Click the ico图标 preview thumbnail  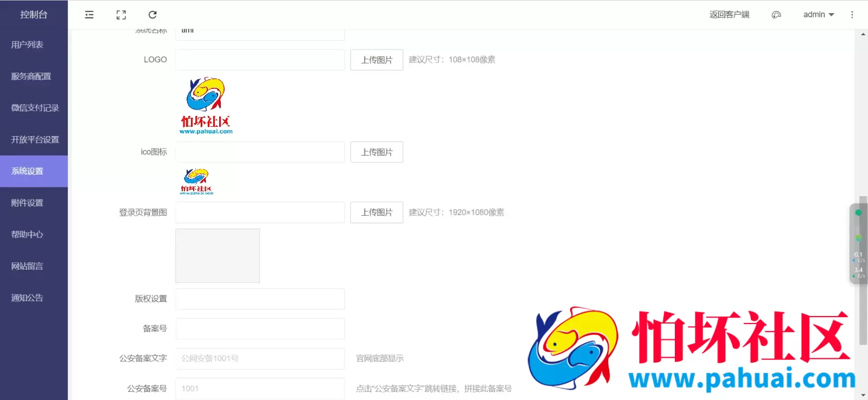pyautogui.click(x=196, y=182)
